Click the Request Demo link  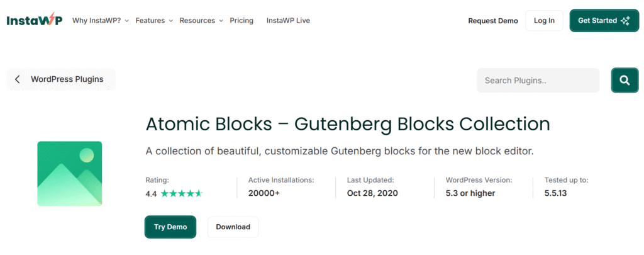tap(493, 21)
